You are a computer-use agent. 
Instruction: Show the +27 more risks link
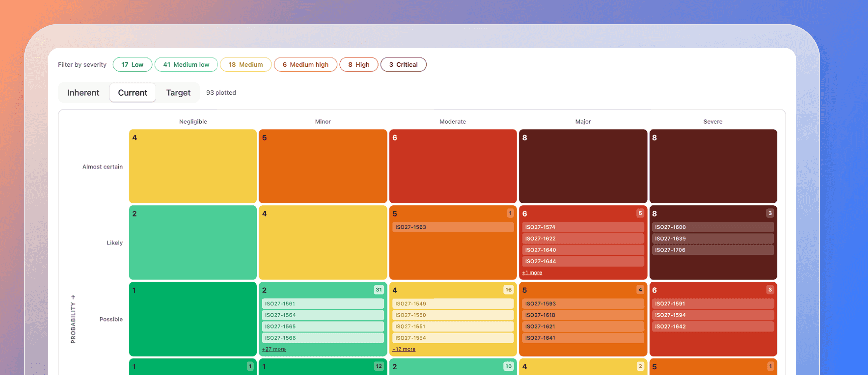pyautogui.click(x=274, y=349)
